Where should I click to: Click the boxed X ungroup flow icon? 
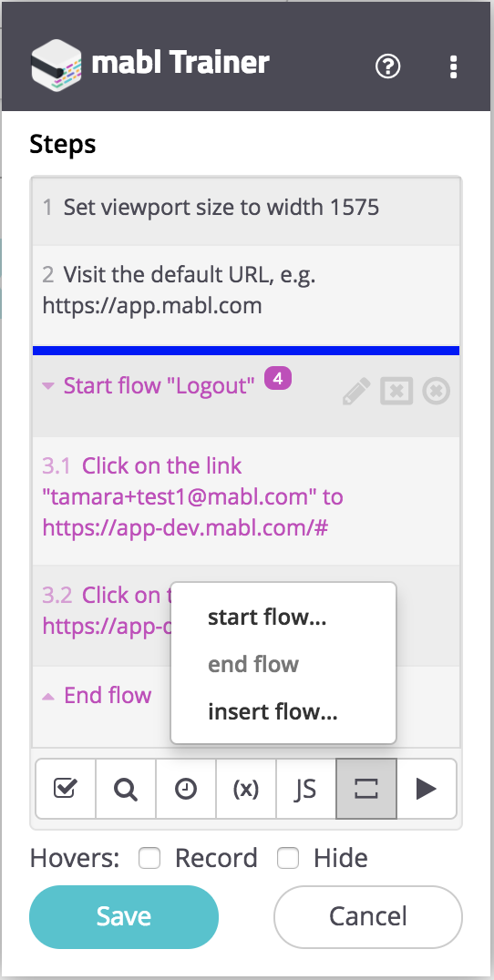tap(396, 392)
